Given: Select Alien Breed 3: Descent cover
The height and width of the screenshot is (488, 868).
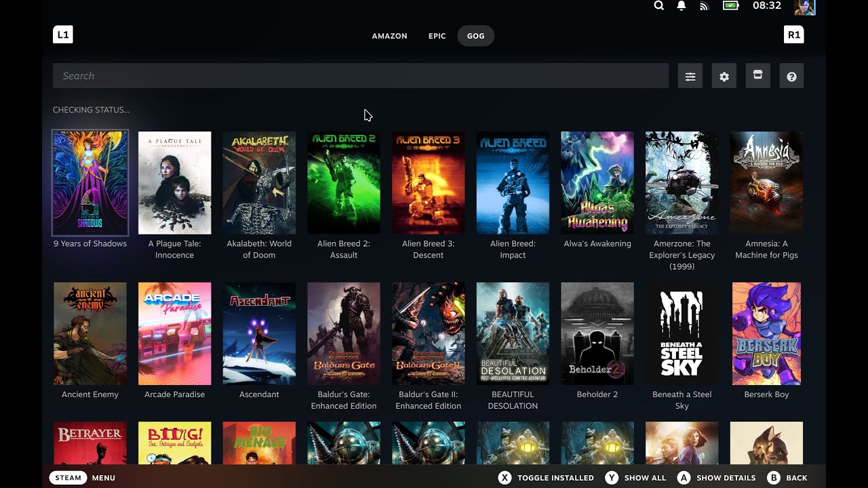Looking at the screenshot, I should pos(429,183).
